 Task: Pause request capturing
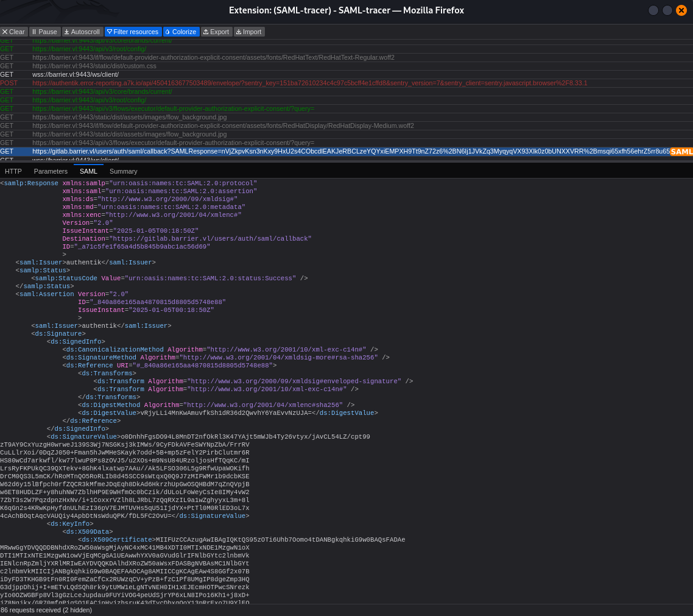tap(44, 32)
